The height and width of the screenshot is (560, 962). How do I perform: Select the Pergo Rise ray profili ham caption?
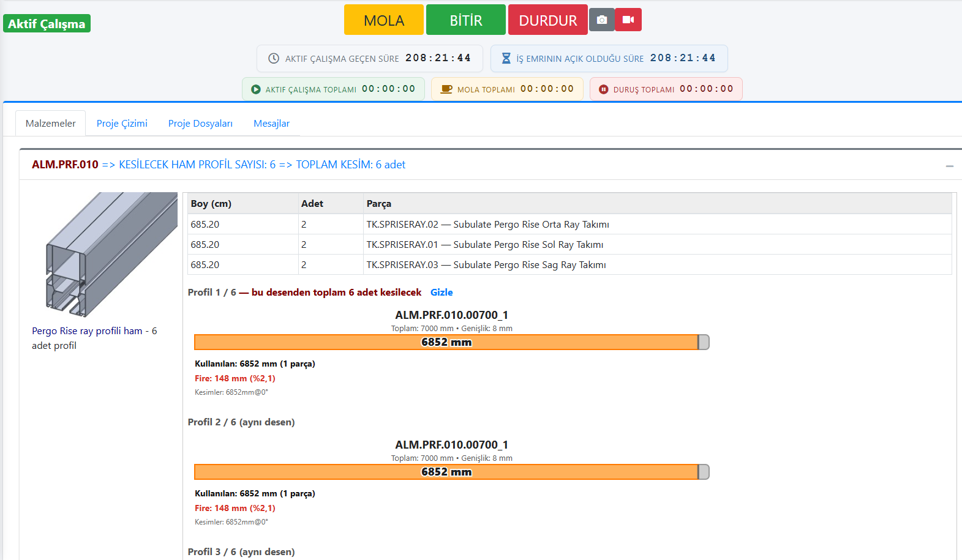click(x=94, y=338)
